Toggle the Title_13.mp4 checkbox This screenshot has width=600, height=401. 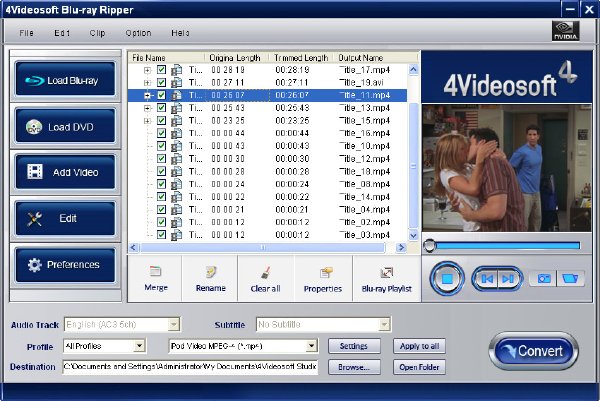pos(161,108)
